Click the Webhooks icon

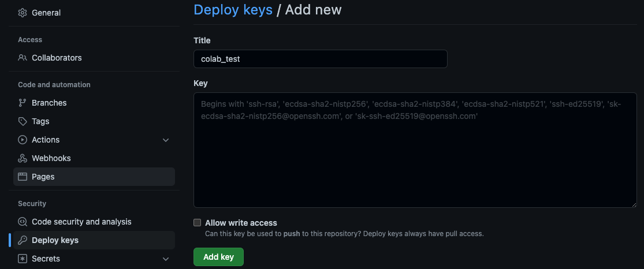coord(23,158)
